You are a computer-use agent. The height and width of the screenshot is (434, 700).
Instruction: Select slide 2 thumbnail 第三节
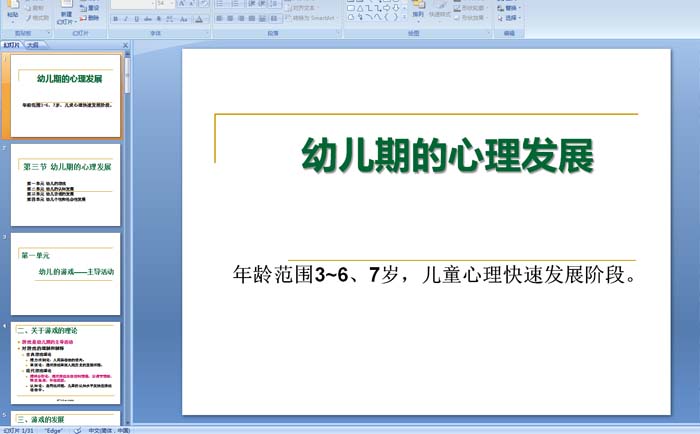coord(66,185)
